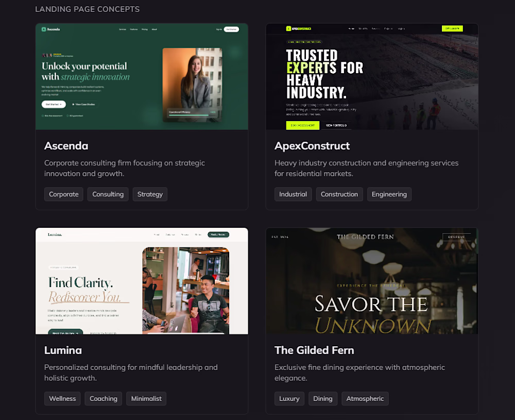Click the yellow header button in ApexConstruct preview
The width and height of the screenshot is (515, 420).
point(452,28)
